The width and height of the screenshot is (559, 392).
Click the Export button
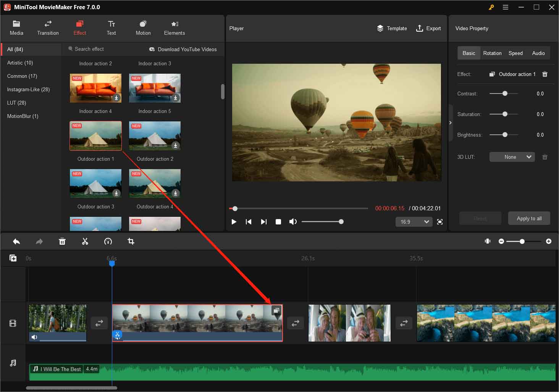428,28
